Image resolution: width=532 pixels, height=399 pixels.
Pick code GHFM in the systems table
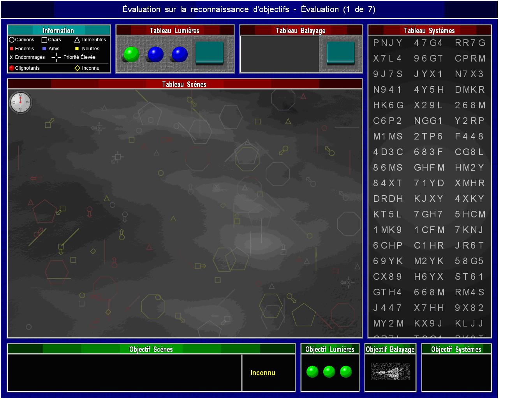429,168
